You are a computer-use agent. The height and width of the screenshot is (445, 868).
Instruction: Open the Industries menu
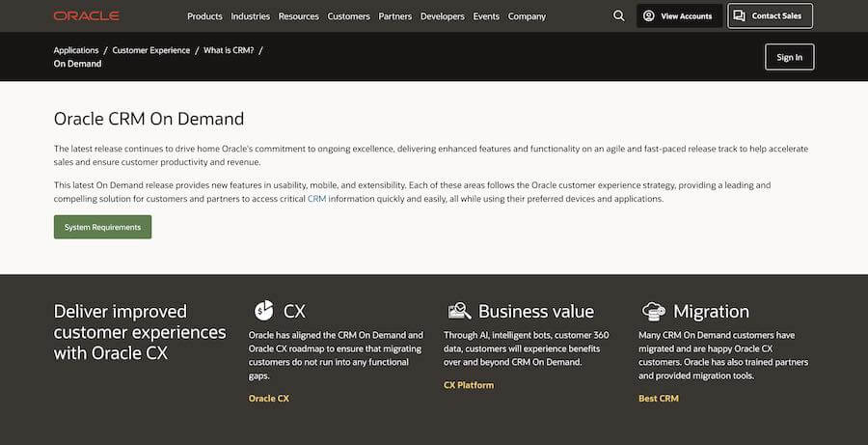(250, 16)
